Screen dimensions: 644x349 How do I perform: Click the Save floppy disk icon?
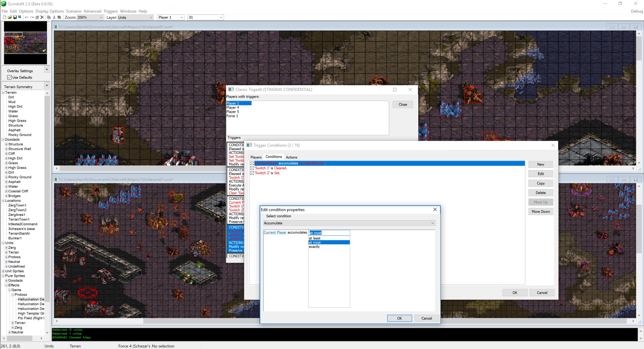tap(15, 17)
